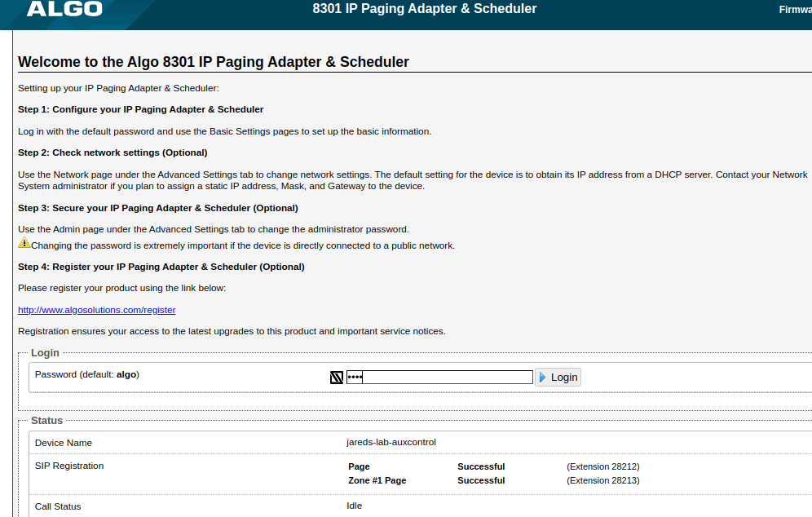This screenshot has height=517, width=812.
Task: Click the Welcome heading of the page
Action: pos(214,62)
